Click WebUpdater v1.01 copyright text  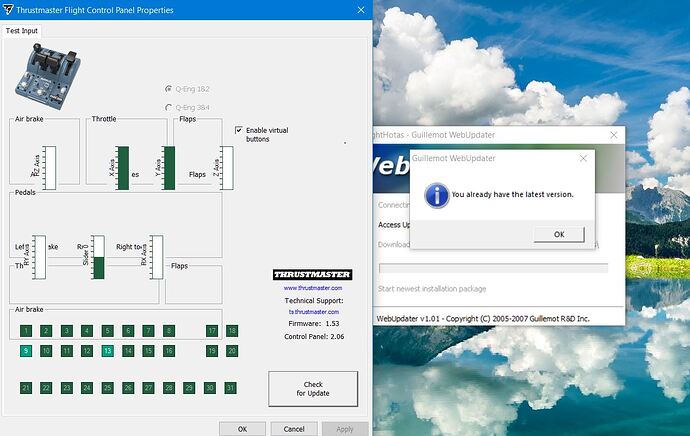tap(483, 319)
